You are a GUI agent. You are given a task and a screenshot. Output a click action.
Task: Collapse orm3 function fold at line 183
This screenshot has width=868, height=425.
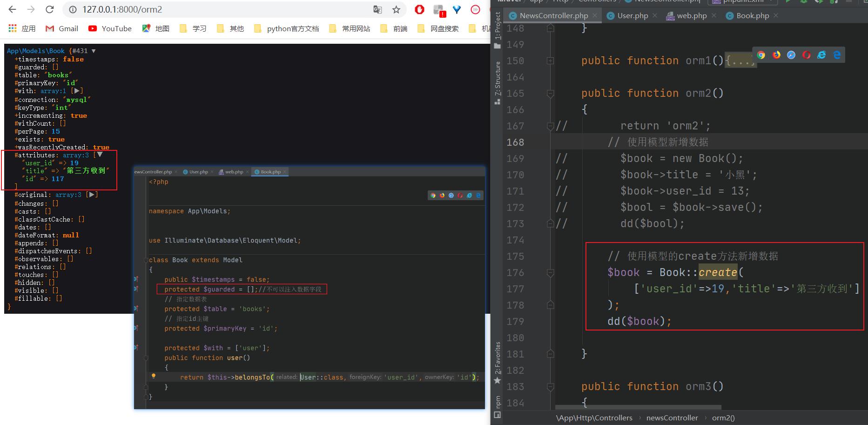(x=551, y=387)
